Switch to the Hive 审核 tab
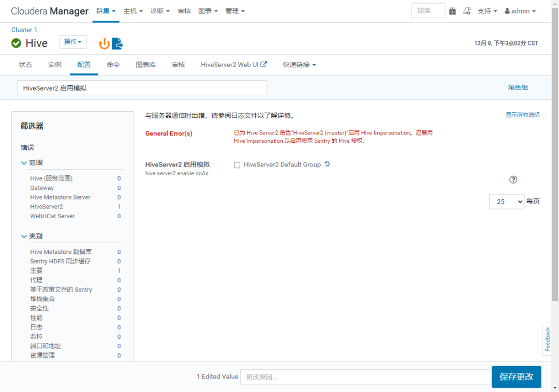This screenshot has width=559, height=392. point(178,65)
